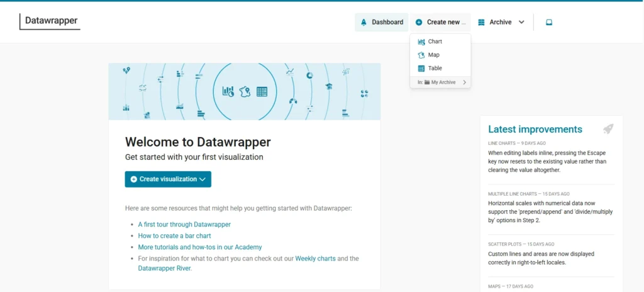Viewport: 644px width, 292px height.
Task: Open 'More tutorials and how-tos in our Academy'
Action: point(199,247)
